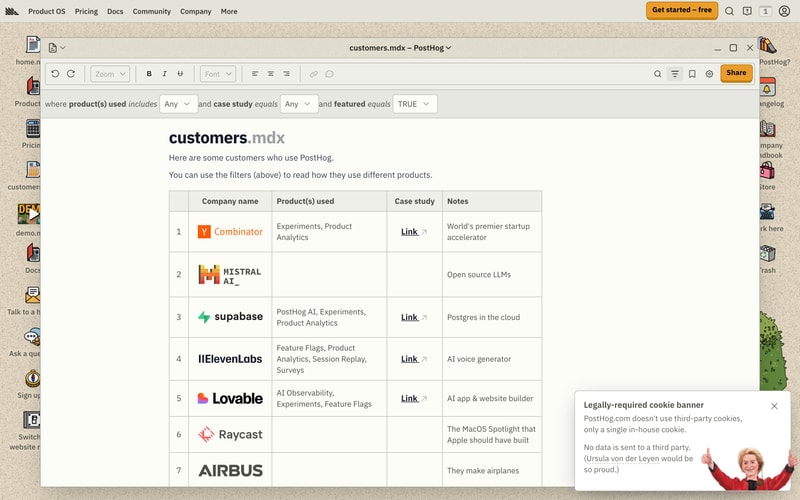Align text left
The image size is (800, 500).
[255, 74]
